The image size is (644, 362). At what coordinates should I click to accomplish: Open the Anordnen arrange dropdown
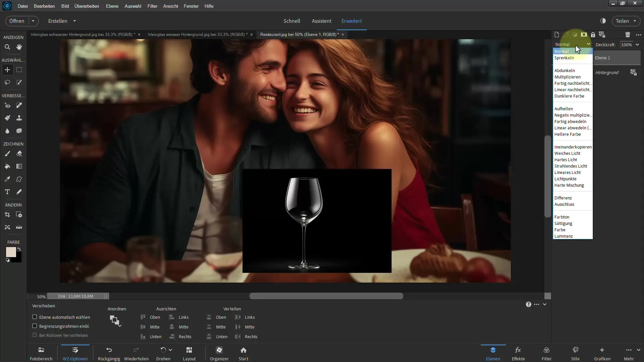tap(115, 321)
